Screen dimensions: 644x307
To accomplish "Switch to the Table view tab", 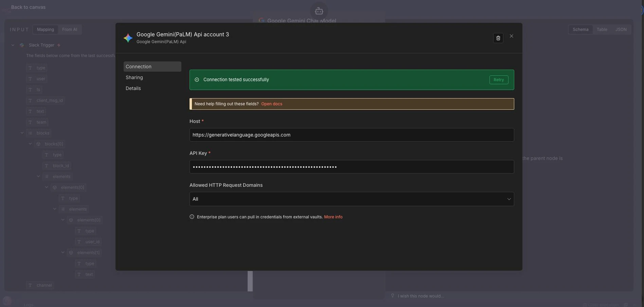I will tap(602, 30).
